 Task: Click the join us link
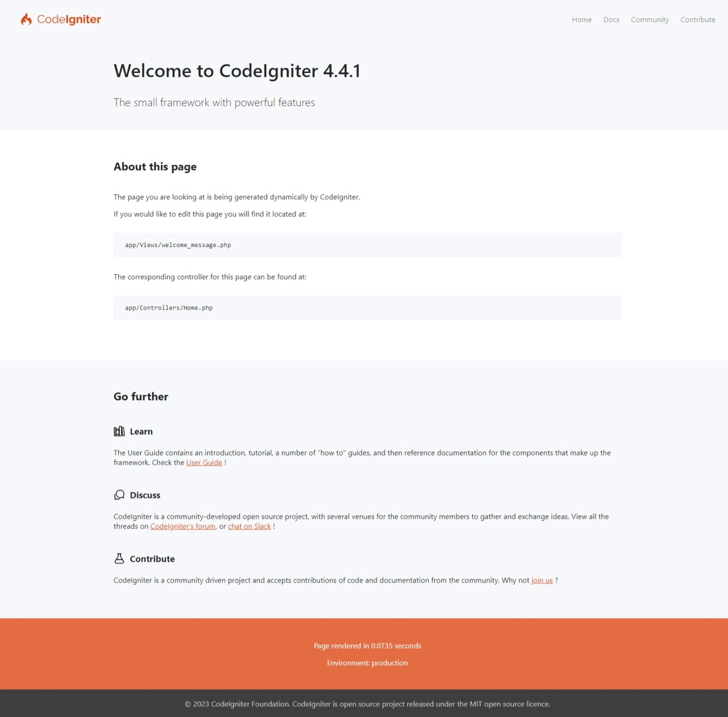542,580
